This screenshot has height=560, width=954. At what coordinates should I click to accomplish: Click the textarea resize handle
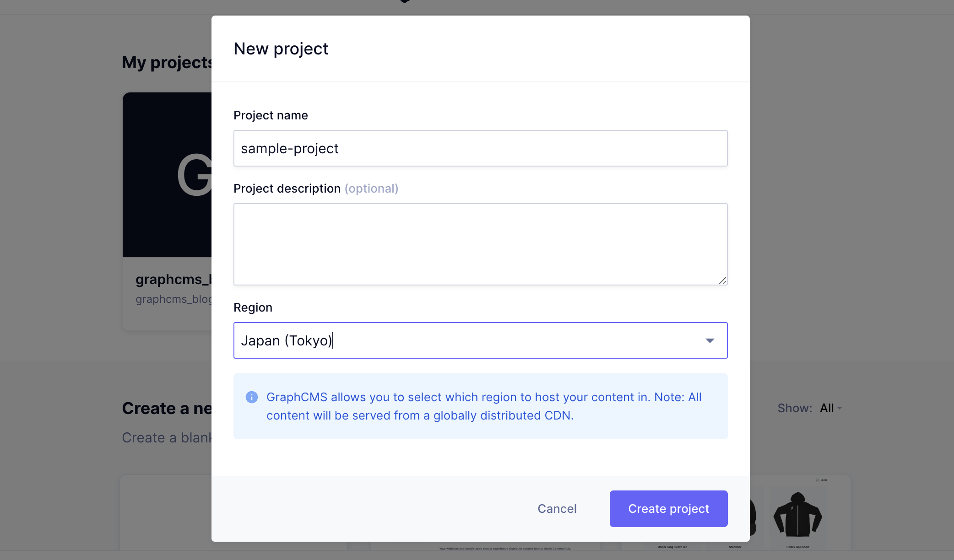[x=723, y=281]
